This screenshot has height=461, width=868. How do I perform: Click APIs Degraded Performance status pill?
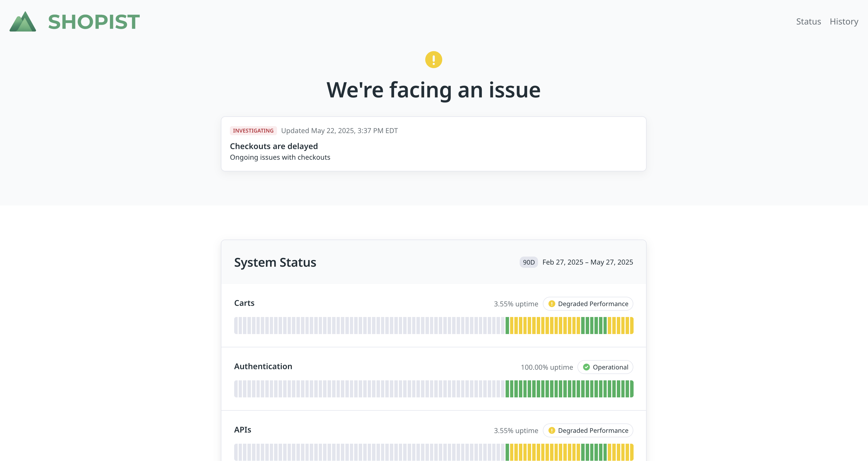[588, 430]
